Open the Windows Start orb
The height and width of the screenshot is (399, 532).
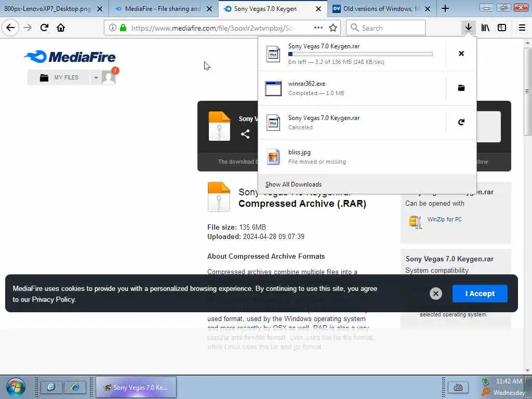pos(16,387)
